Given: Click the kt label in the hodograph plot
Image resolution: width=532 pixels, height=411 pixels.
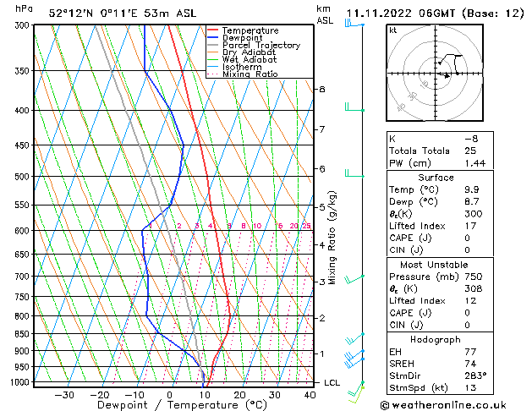Looking at the screenshot, I should 393,30.
